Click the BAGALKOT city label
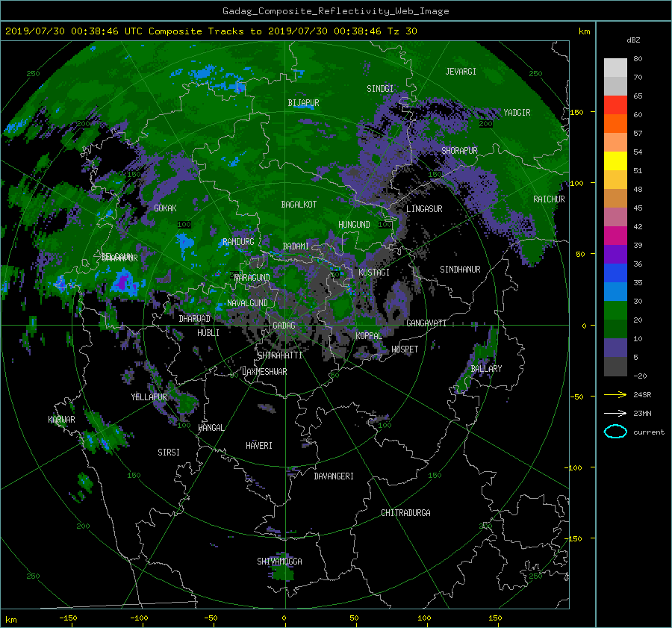The height and width of the screenshot is (628, 672). 299,205
